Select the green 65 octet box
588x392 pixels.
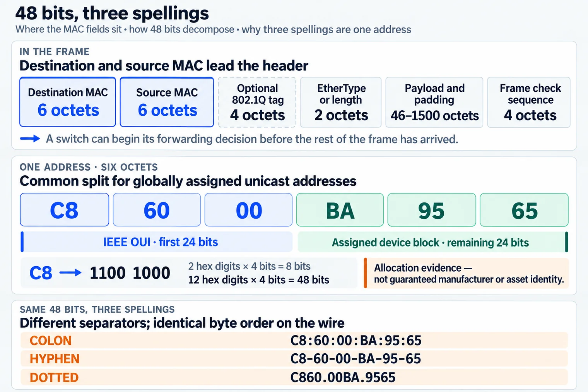[524, 210]
